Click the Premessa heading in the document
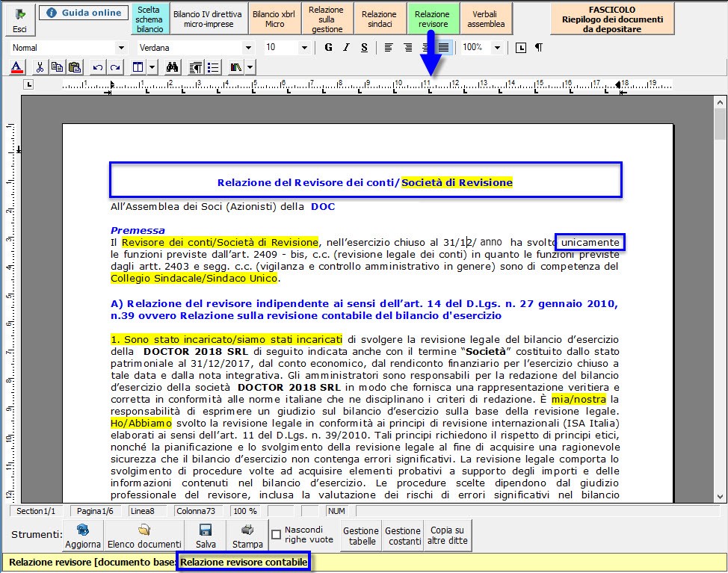This screenshot has height=573, width=728. (x=138, y=230)
